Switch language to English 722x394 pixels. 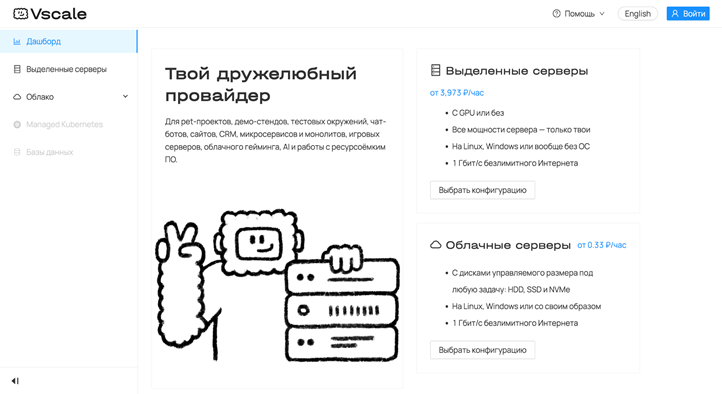pos(637,14)
